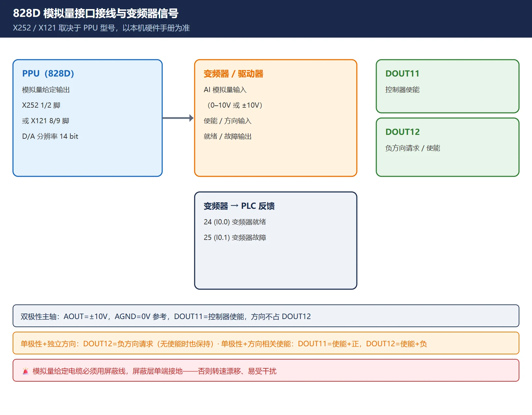Screen dimensions: 532x415
Task: Click the 'PPU (828D)' card heading
Action: point(48,74)
